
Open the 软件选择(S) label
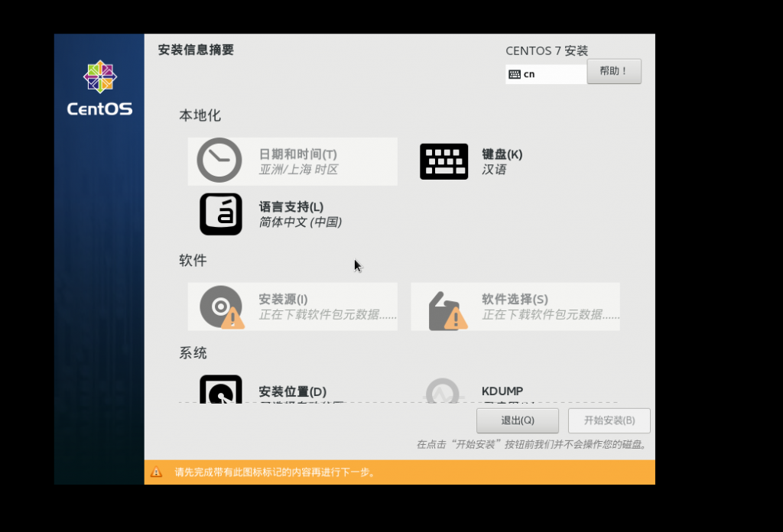(x=515, y=299)
